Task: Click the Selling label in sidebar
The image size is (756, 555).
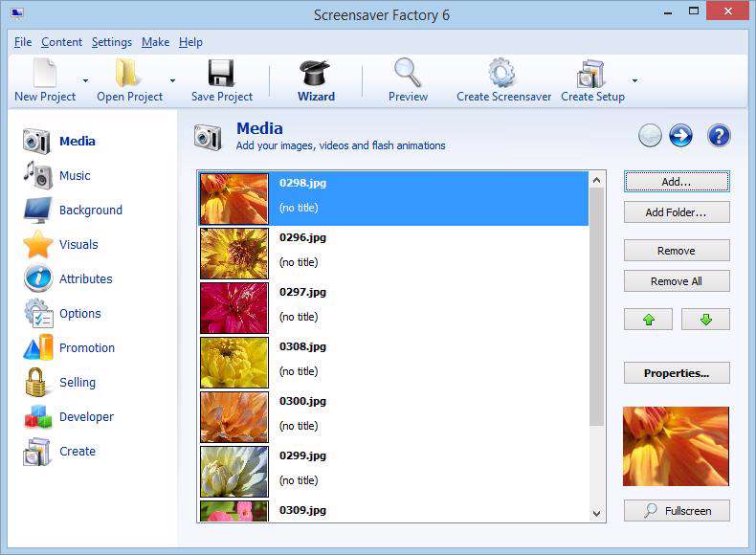Action: click(x=78, y=383)
